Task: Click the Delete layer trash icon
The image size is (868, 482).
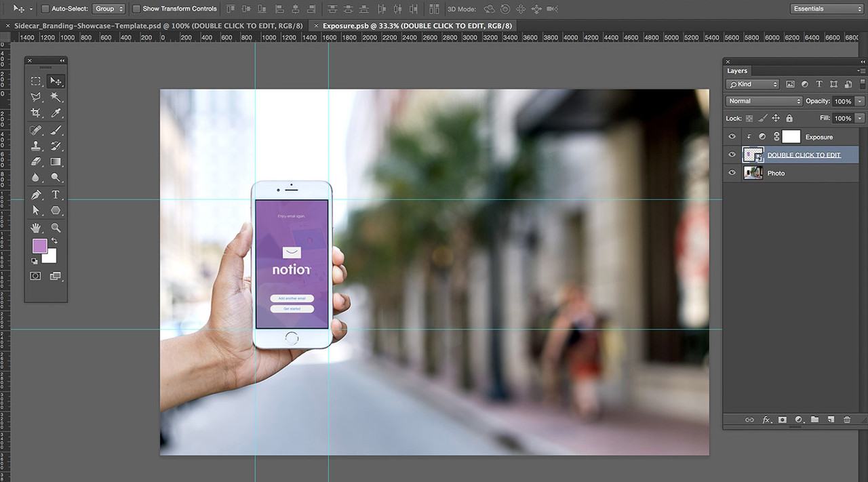Action: click(x=846, y=420)
